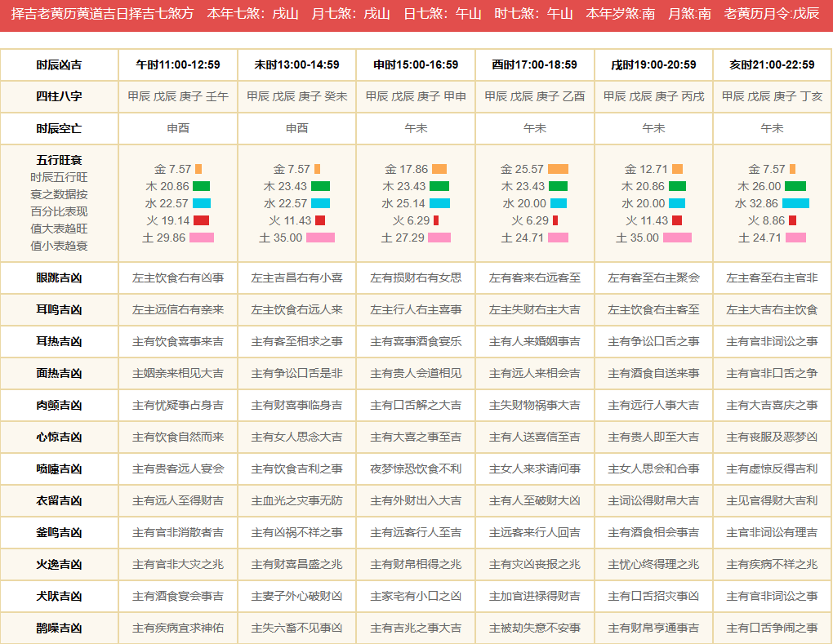Screen dimensions: 833x644
Task: Click the value 金 17.86
Action: (x=407, y=169)
